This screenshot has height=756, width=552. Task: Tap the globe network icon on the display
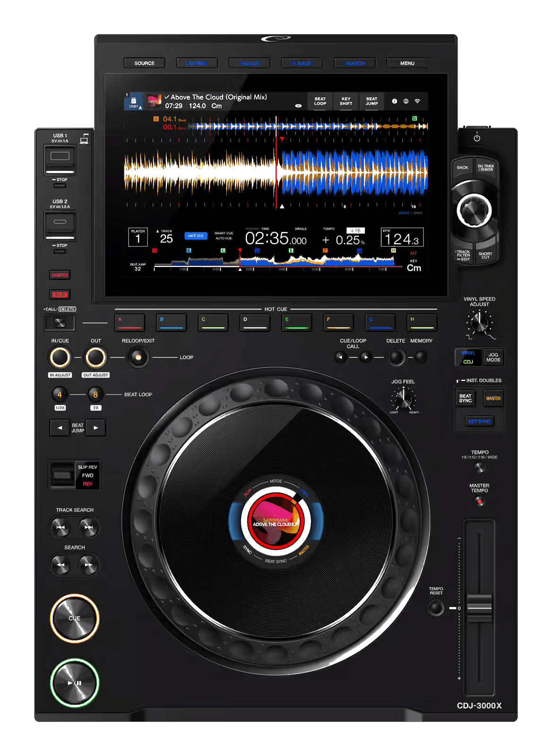pyautogui.click(x=405, y=101)
